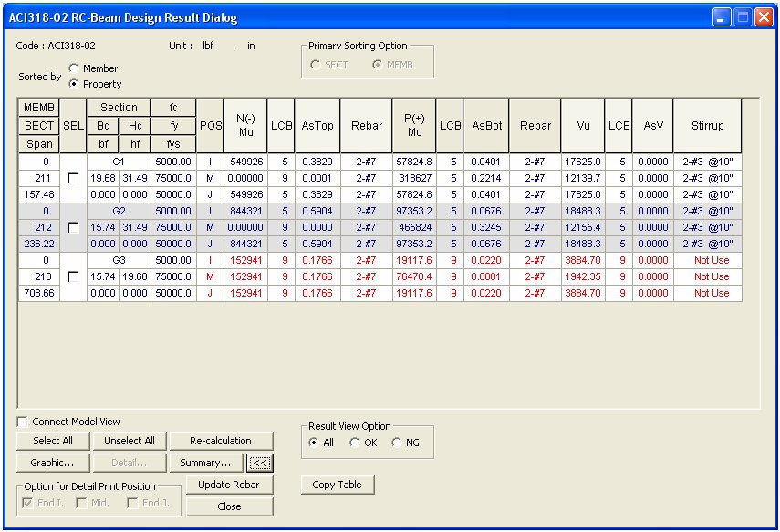
Task: Click the Copy Table button
Action: coord(338,485)
